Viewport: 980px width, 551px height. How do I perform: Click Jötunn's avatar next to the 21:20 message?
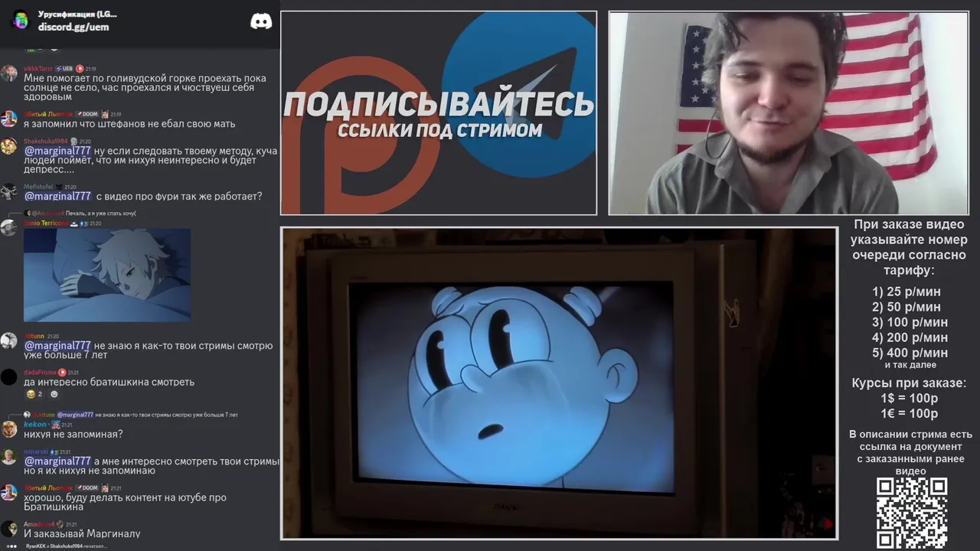click(8, 341)
